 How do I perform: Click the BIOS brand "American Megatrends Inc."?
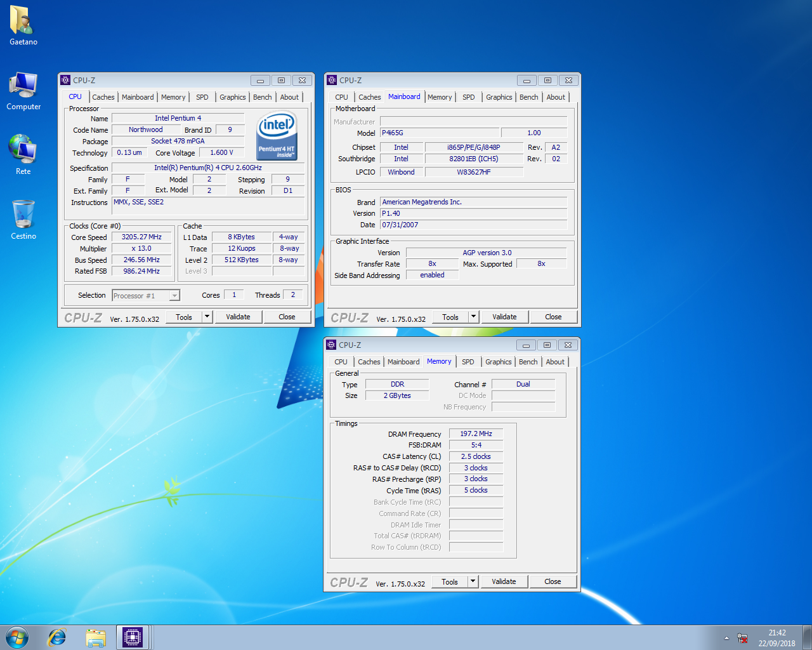click(473, 202)
